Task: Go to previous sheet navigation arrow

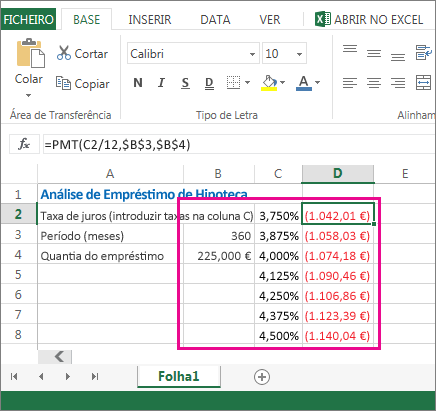Action: [41, 377]
